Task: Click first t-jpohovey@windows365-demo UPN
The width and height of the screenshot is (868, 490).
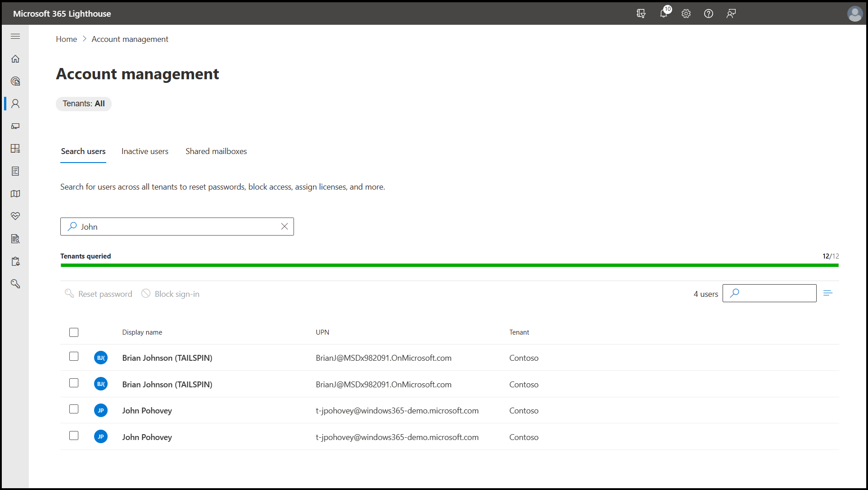Action: point(397,410)
